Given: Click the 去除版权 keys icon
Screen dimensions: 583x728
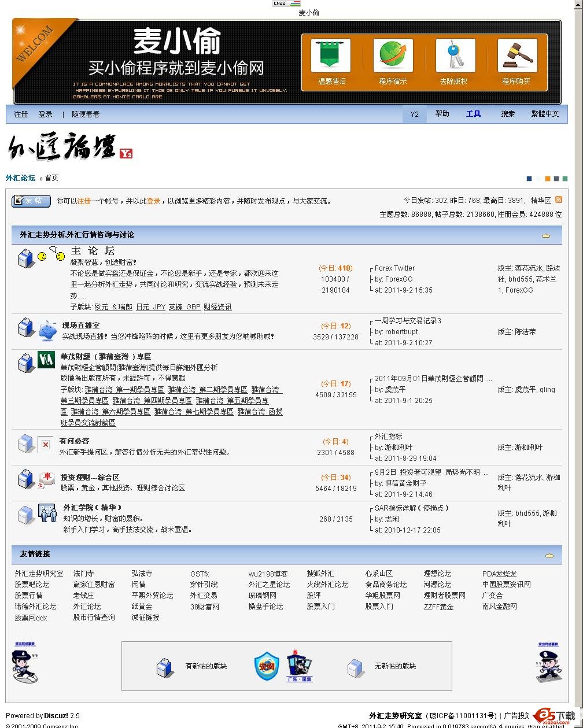Looking at the screenshot, I should (455, 56).
